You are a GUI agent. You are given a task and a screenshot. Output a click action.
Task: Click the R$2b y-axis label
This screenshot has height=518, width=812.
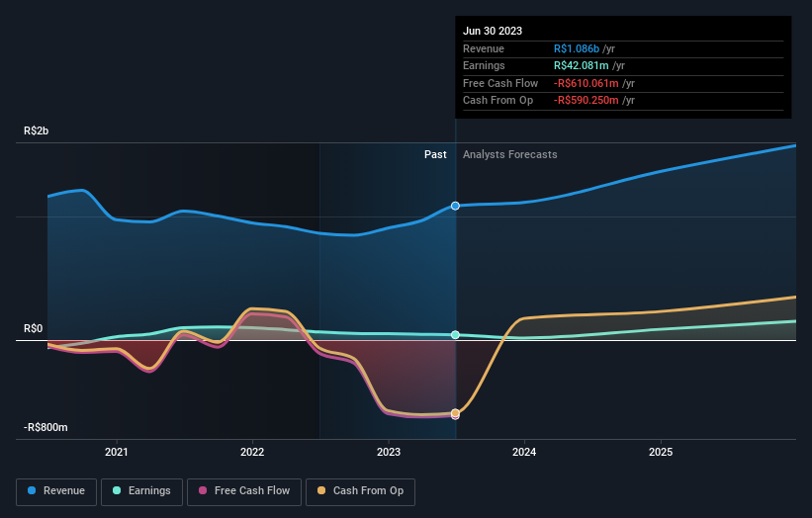pos(37,130)
